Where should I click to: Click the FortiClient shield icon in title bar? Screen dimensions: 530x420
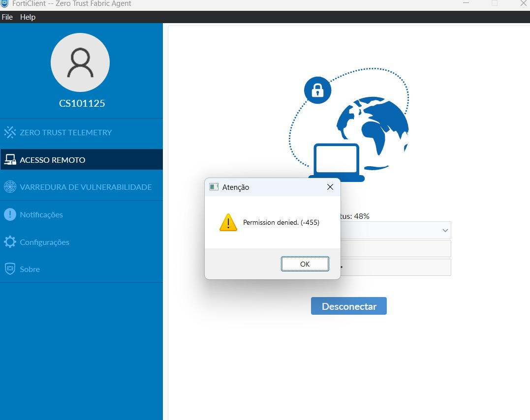pyautogui.click(x=4, y=4)
